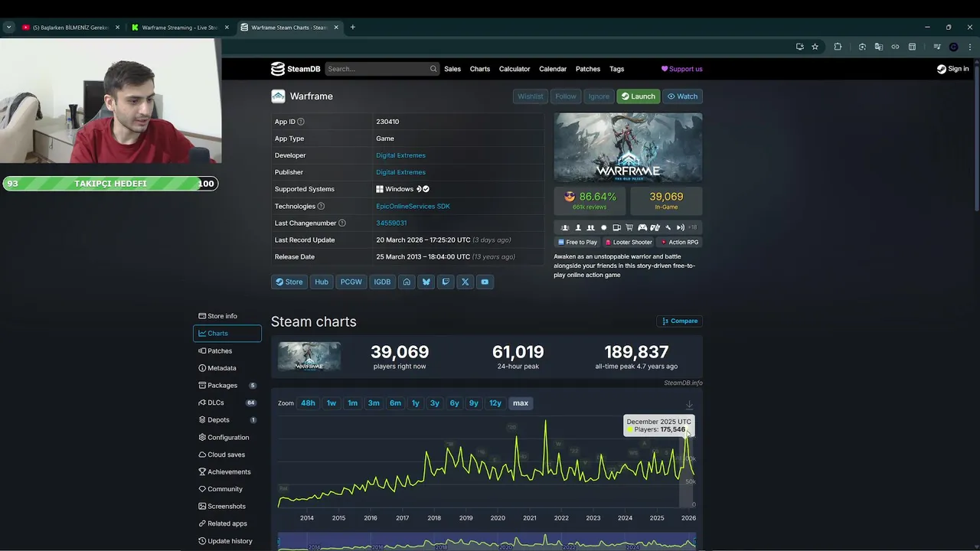Open a new browser tab

[x=353, y=28]
